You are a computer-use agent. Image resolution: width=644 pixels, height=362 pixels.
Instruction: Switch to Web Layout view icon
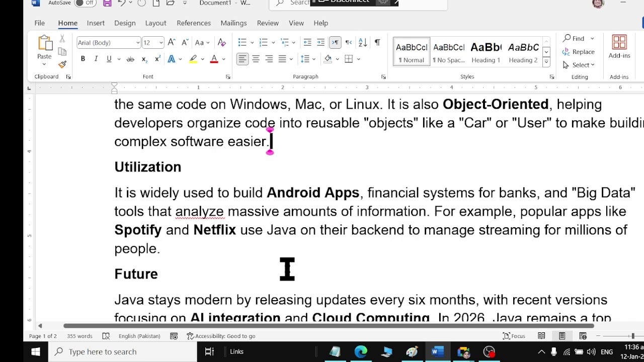[x=583, y=336]
